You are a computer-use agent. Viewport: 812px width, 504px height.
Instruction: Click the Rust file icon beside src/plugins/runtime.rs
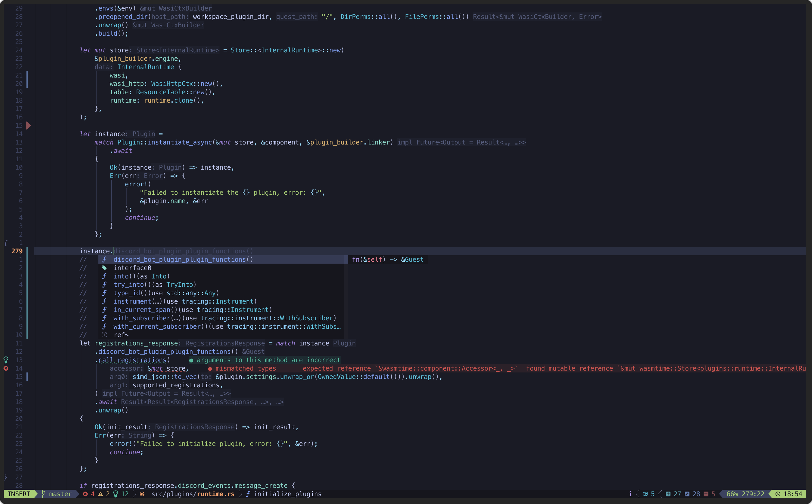[142, 494]
